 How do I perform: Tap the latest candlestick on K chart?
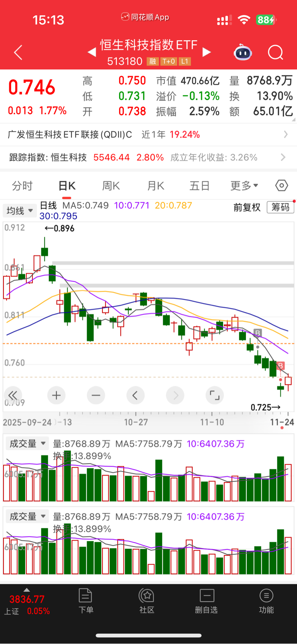(288, 381)
